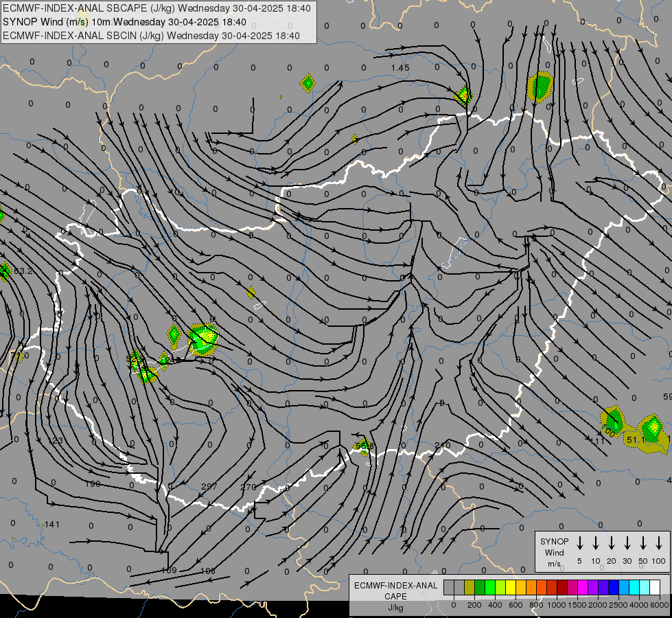This screenshot has width=672, height=618.
Task: Click the 190 value on the map
Action: (93, 484)
